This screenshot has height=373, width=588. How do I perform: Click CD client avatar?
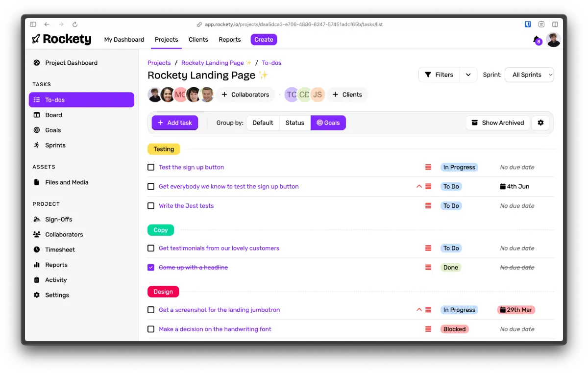click(304, 95)
